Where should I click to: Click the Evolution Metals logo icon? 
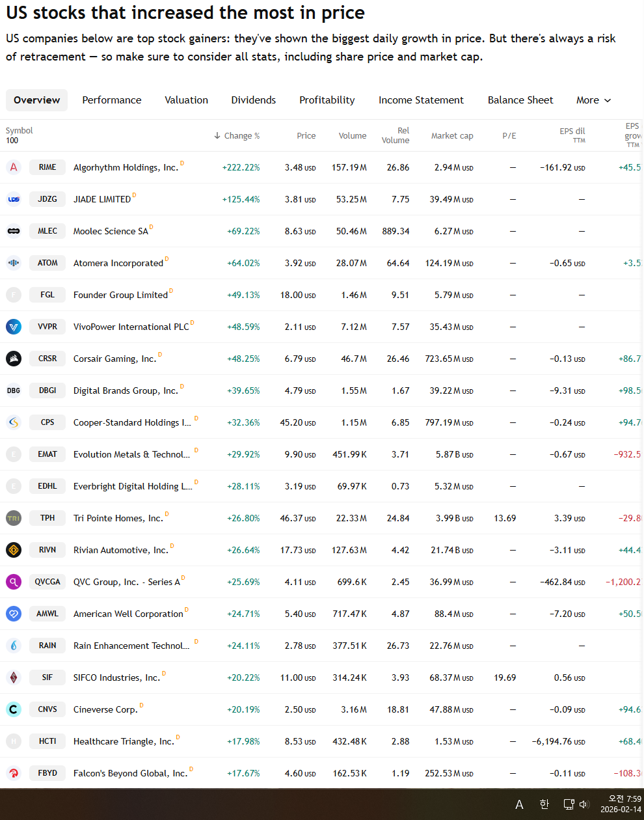click(14, 454)
